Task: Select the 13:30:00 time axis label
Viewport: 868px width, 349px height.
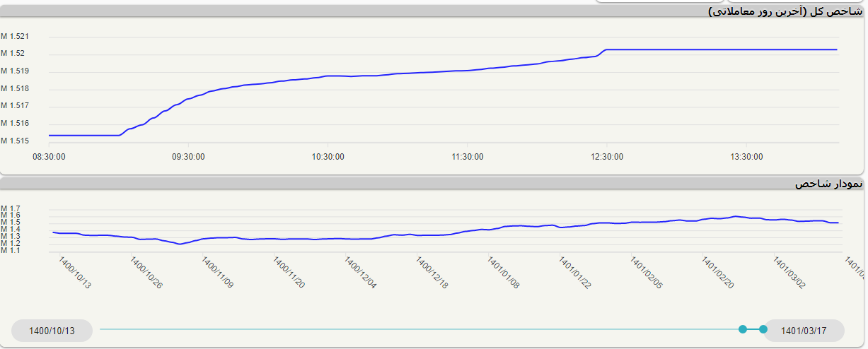Action: tap(746, 157)
